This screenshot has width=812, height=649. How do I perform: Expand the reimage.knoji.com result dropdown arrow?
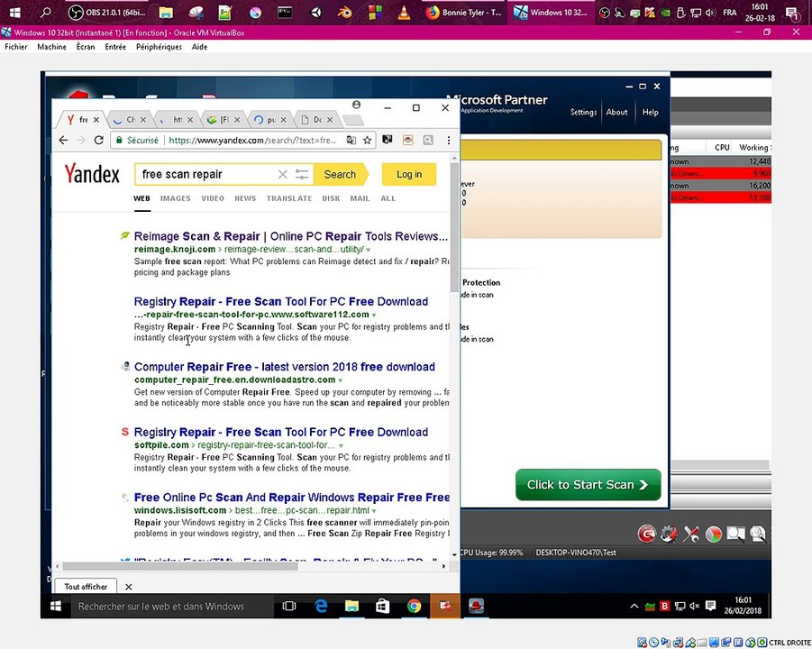coord(369,250)
